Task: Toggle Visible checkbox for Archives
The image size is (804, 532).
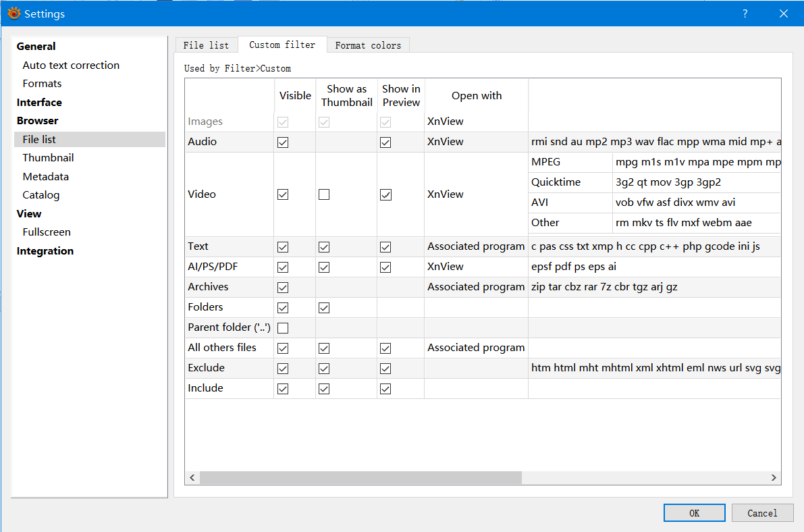Action: click(283, 288)
